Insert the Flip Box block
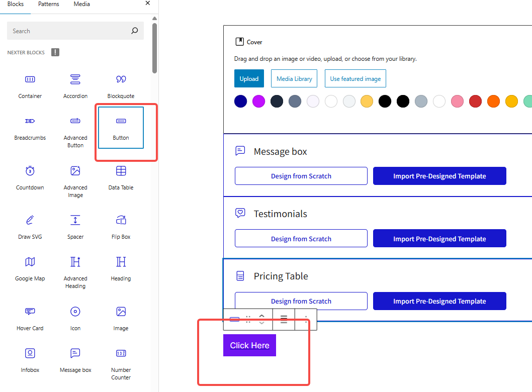Viewport: 532px width, 392px height. pos(121,226)
